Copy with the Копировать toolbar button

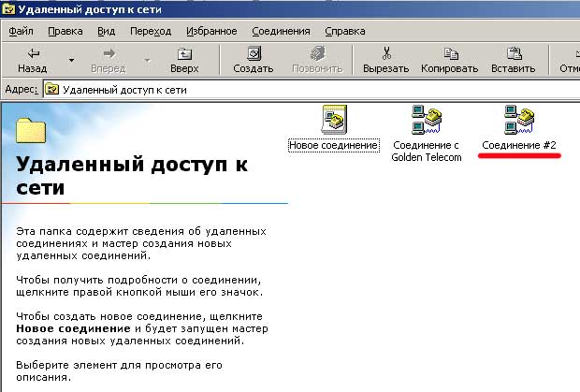point(449,60)
